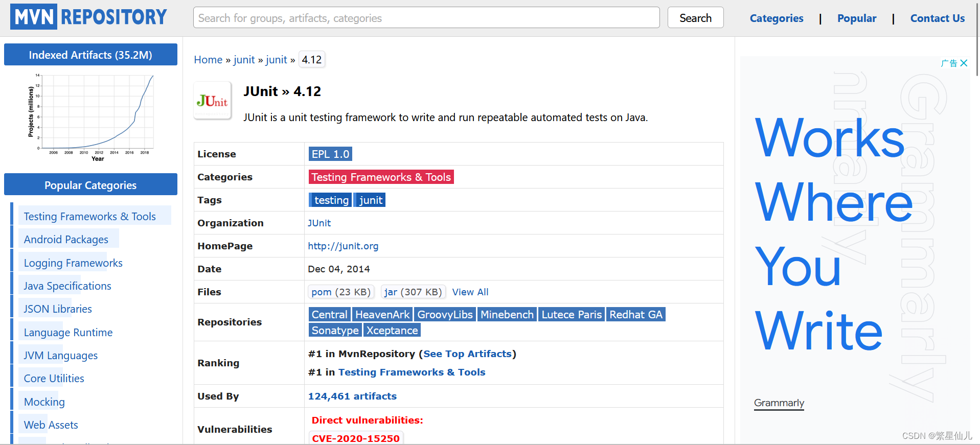Close the ad with the X icon
Viewport: 980px width, 445px height.
pos(964,63)
